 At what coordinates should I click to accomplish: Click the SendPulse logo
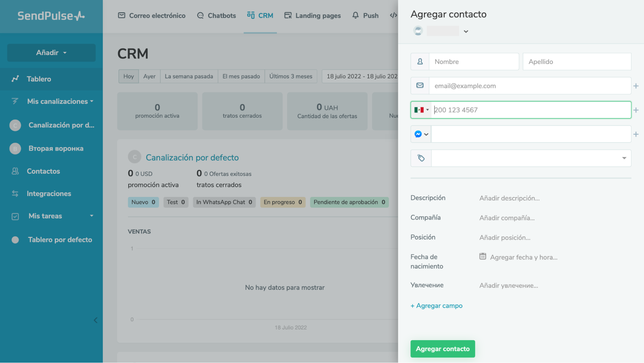[x=51, y=16]
